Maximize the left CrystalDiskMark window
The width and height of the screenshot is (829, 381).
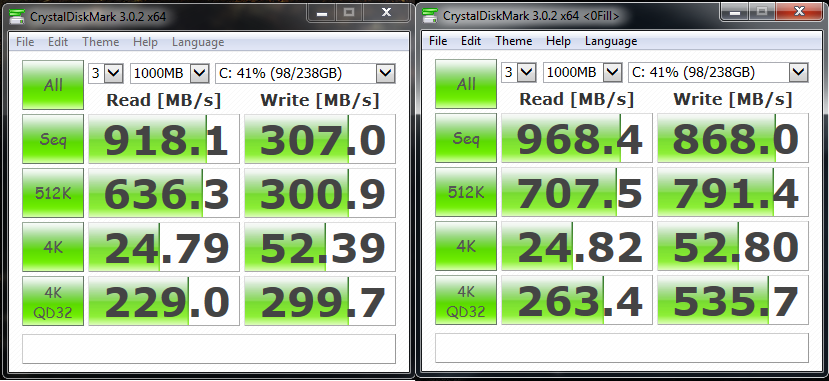[x=349, y=12]
